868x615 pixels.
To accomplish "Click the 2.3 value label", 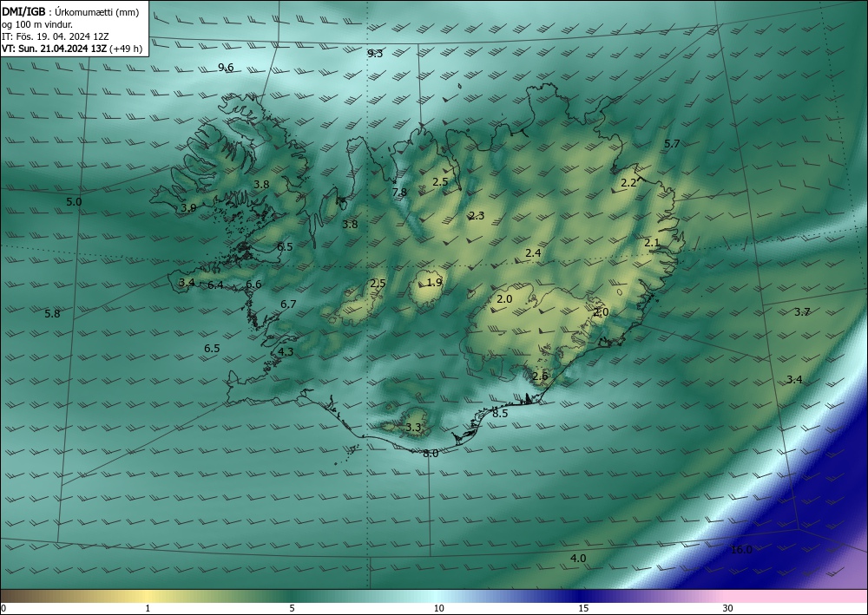I will pyautogui.click(x=477, y=216).
